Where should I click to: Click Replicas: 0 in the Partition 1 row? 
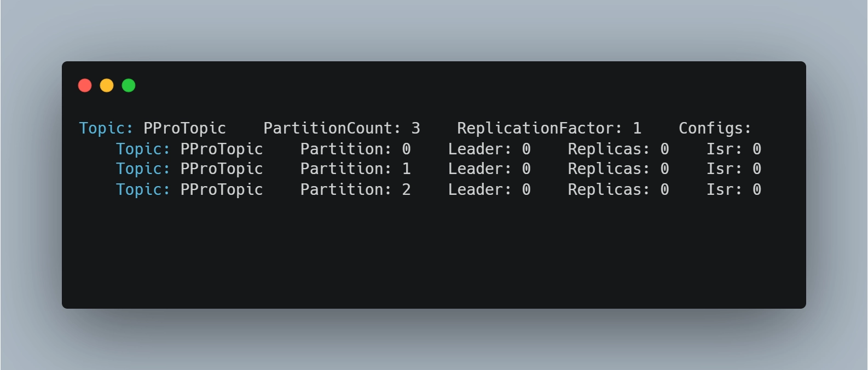(x=618, y=169)
